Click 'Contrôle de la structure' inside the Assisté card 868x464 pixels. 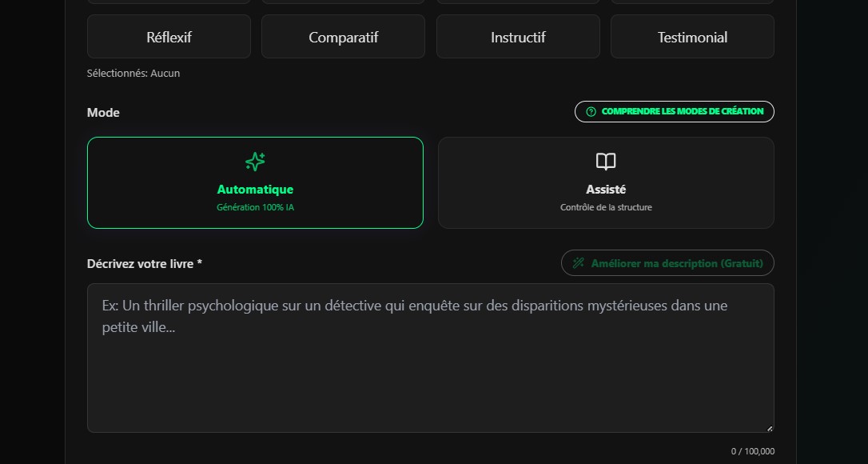point(606,206)
